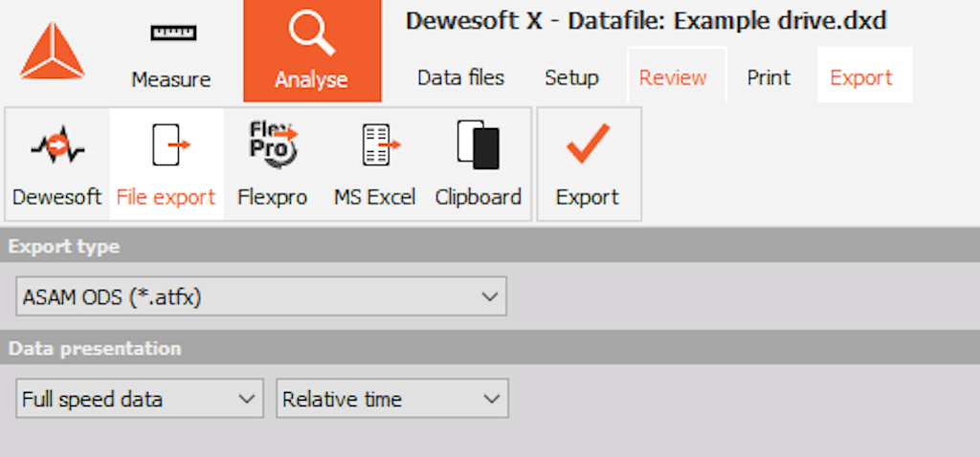Select MS Excel export option
Viewport: 980px width, 457px height.
pyautogui.click(x=374, y=164)
